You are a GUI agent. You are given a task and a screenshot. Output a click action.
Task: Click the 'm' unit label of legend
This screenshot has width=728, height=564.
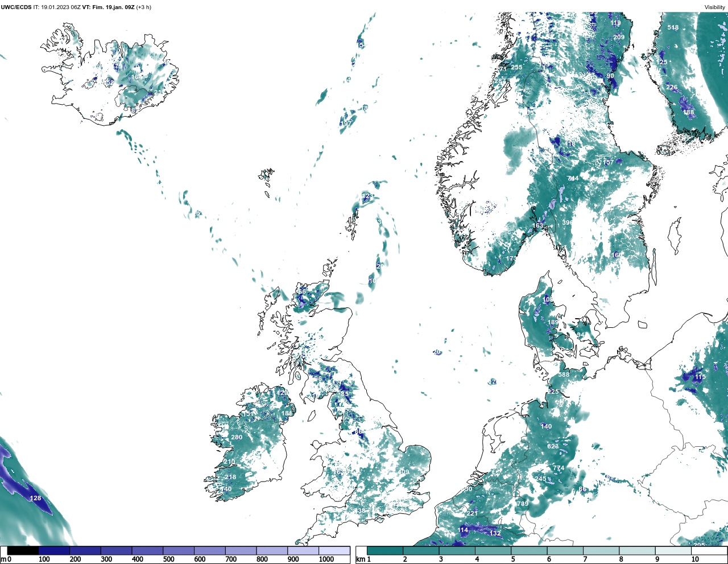(x=3, y=559)
